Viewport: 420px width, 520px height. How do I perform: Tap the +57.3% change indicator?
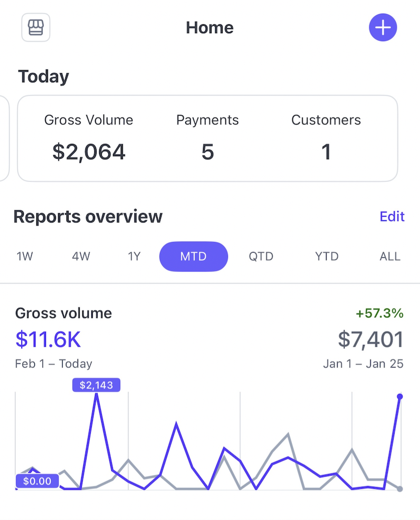[x=379, y=313]
